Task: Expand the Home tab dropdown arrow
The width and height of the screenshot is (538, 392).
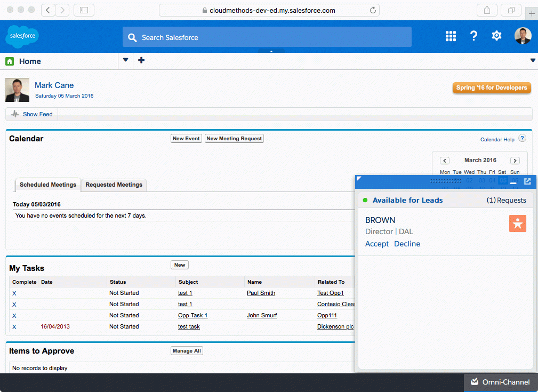Action: [x=126, y=60]
